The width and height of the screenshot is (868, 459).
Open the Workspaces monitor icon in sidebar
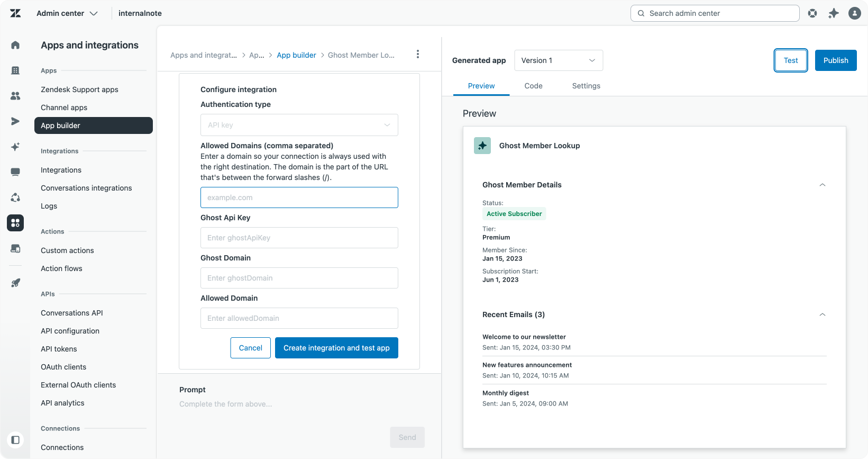pos(15,172)
